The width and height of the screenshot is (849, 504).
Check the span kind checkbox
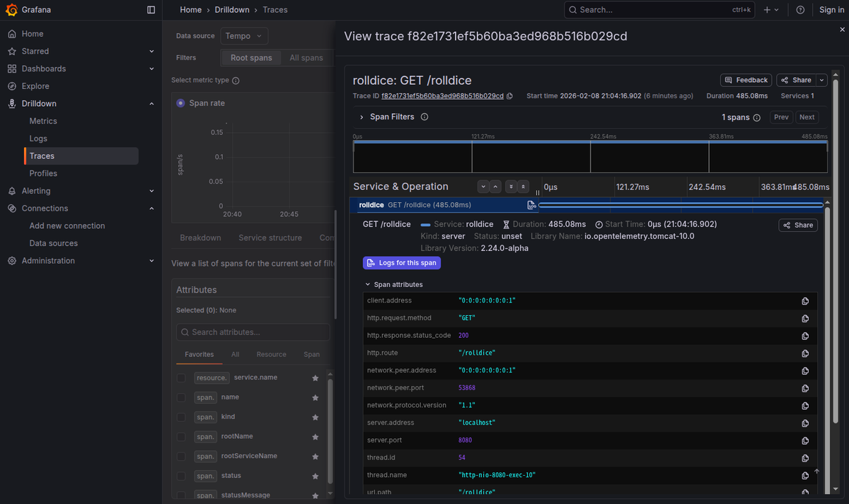coord(181,417)
